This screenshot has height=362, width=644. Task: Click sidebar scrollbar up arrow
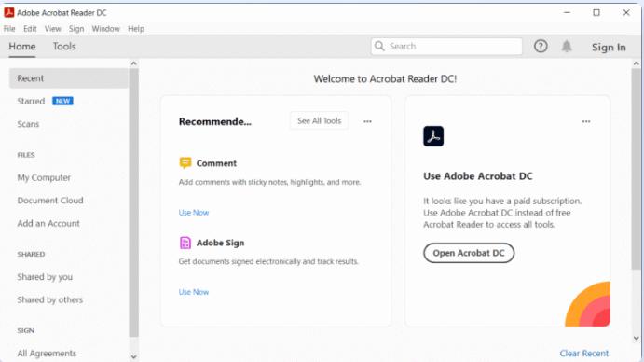coord(133,63)
